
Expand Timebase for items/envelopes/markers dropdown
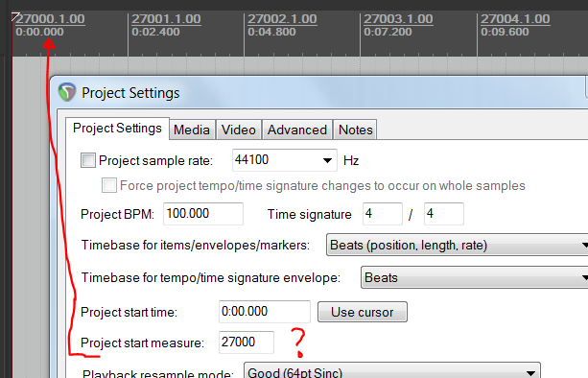pyautogui.click(x=458, y=245)
